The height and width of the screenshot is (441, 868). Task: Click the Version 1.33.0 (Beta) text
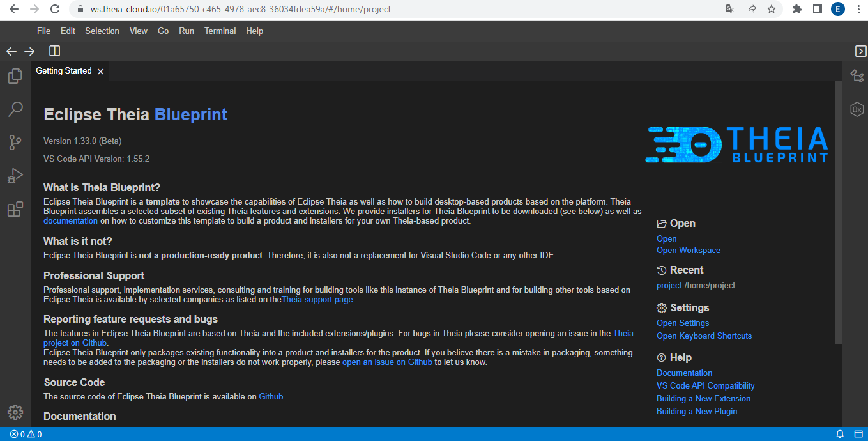[82, 141]
